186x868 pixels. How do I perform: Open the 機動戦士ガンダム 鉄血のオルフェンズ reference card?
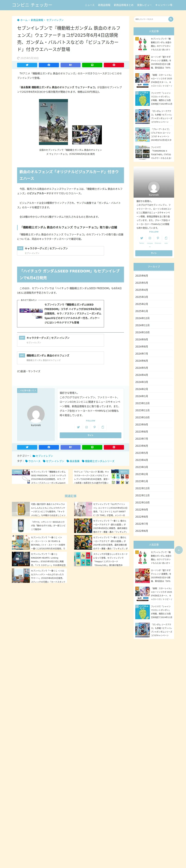pos(60,358)
